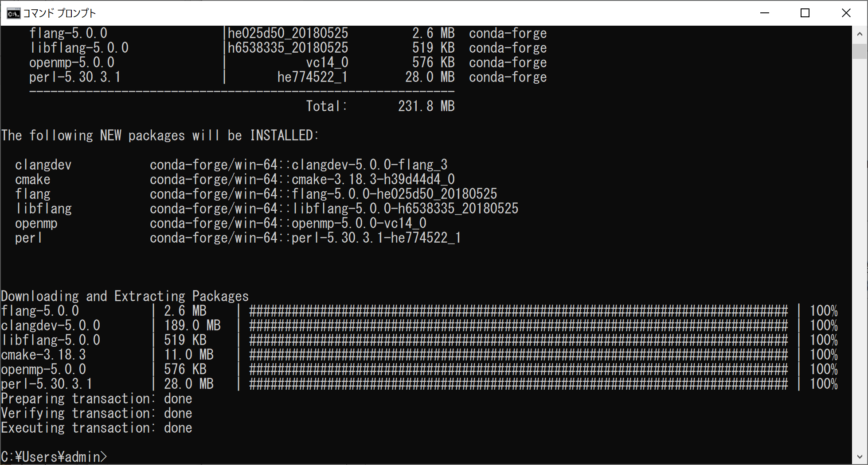Click the "Downloading and Extracting Packages" line
The height and width of the screenshot is (465, 868).
click(x=125, y=296)
